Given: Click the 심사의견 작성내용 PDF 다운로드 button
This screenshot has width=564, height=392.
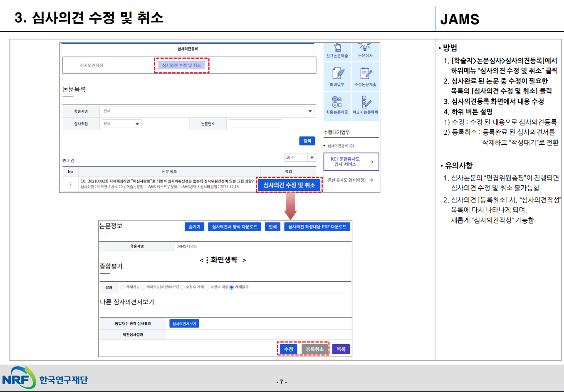Looking at the screenshot, I should pos(317,227).
